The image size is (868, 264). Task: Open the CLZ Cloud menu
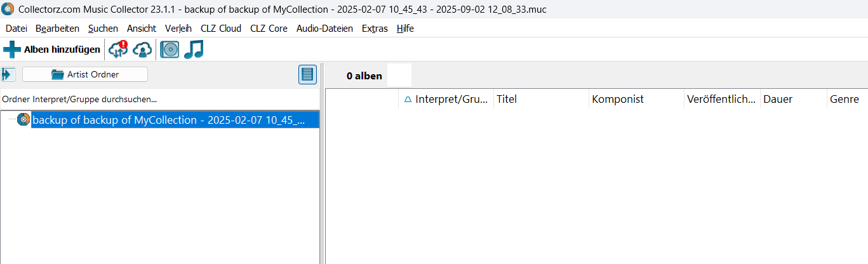click(220, 29)
